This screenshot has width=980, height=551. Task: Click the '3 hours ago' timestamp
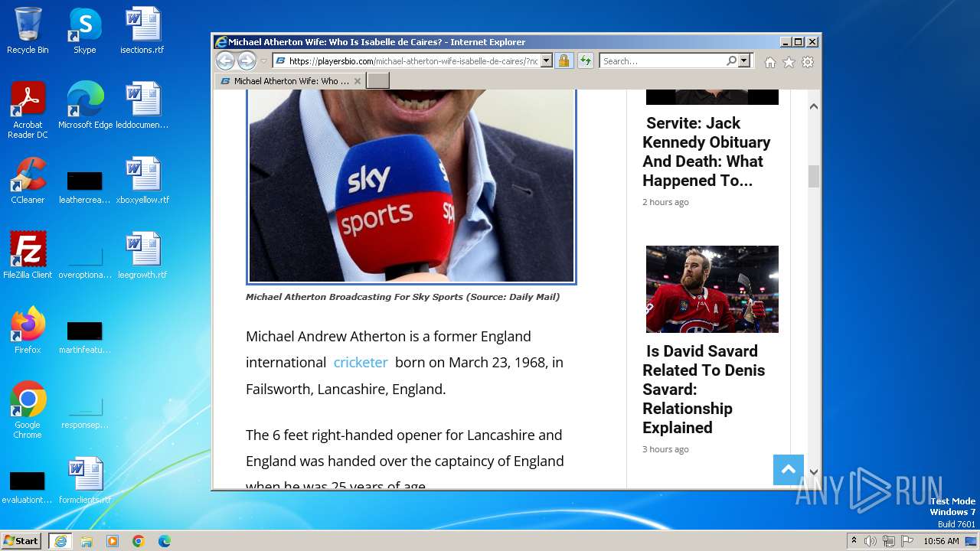[x=665, y=449]
